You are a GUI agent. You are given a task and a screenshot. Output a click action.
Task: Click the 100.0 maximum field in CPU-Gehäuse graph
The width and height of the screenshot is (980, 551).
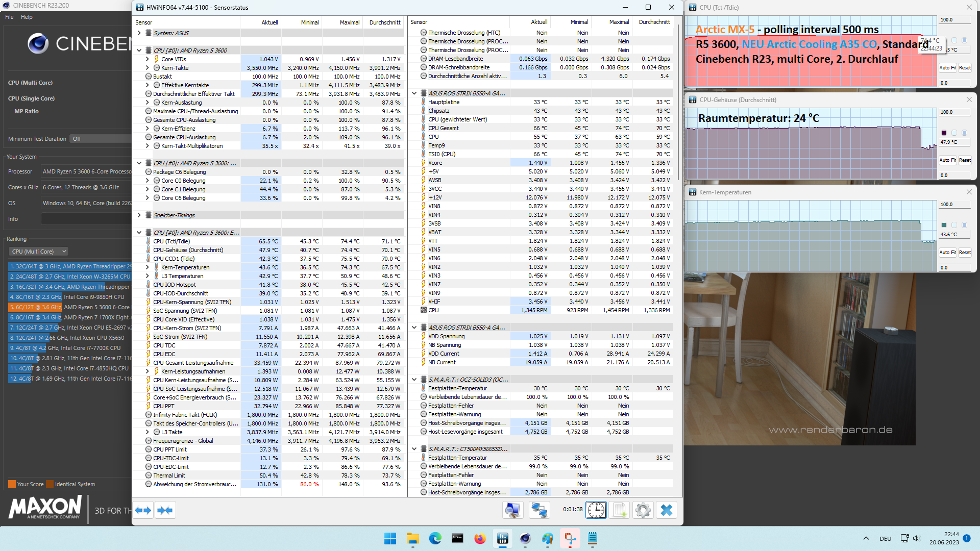953,112
